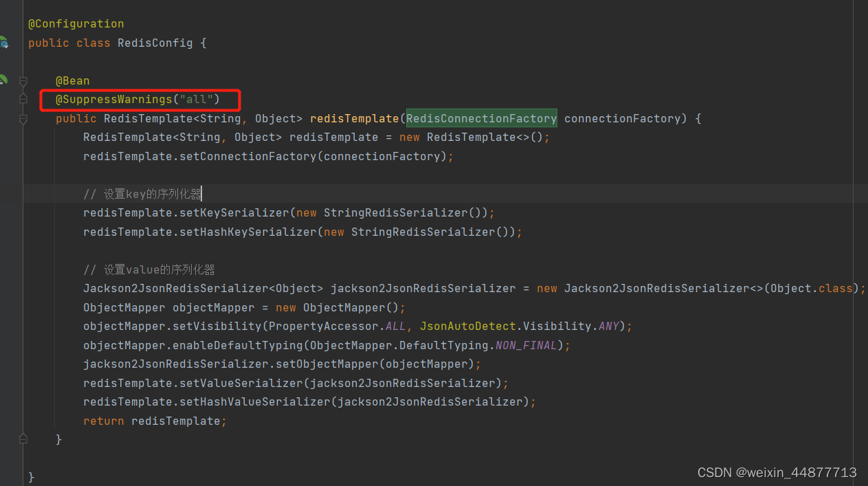Click the enableDefaultTyping method name

click(241, 344)
